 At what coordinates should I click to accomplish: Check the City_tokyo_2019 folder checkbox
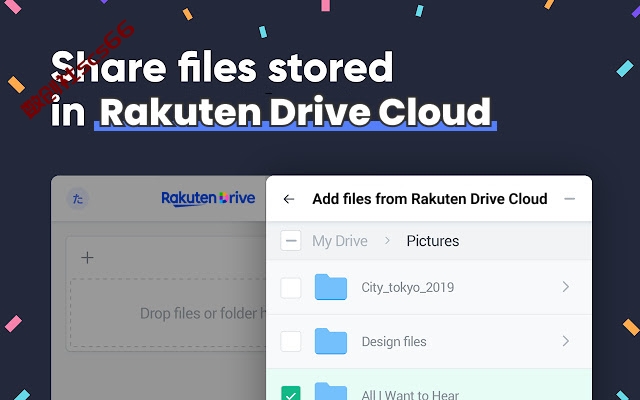[x=291, y=287]
